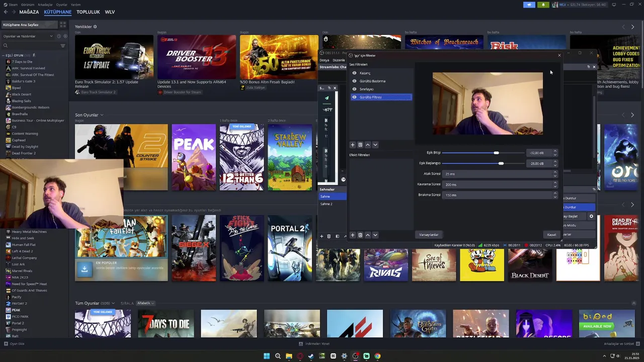Open Arkadaşlar ve Sohbet panel
This screenshot has height=362, width=644.
[622, 344]
